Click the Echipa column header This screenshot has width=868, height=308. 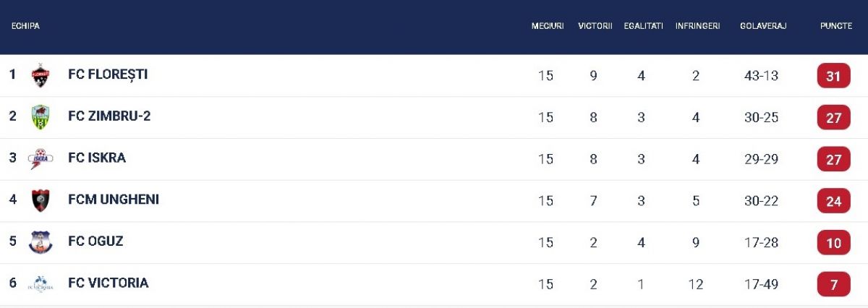click(25, 26)
